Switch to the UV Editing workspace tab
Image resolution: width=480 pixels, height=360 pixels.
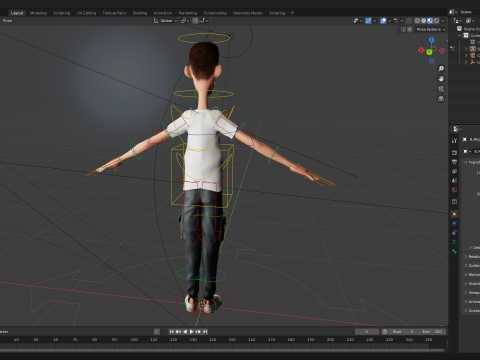point(86,13)
